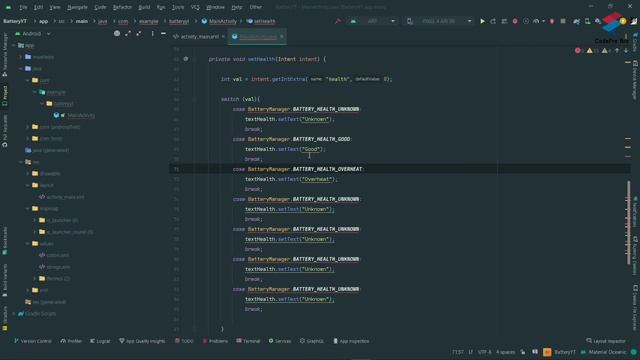Click Sync Project with Gradle Files icon

click(576, 21)
